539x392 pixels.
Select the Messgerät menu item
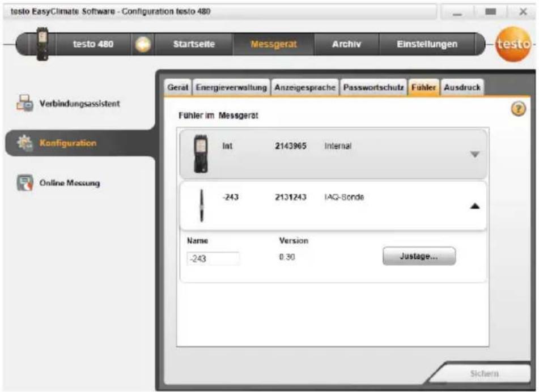274,44
